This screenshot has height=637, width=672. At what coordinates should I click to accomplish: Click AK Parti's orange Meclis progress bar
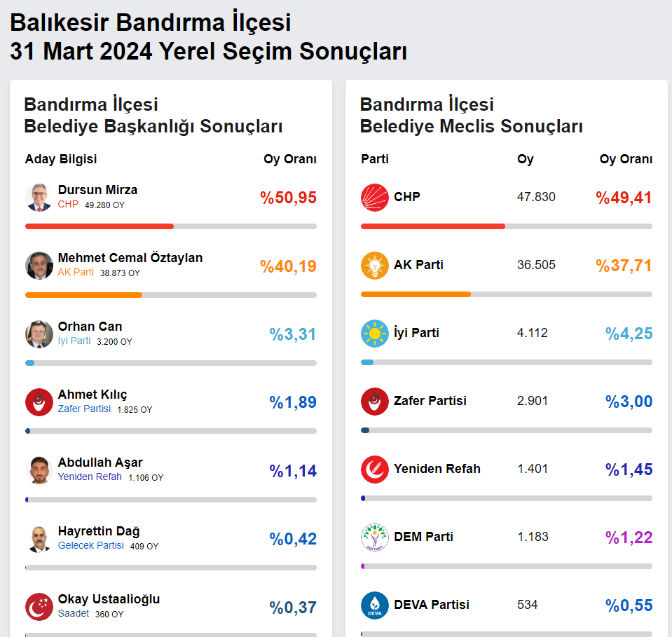click(x=416, y=294)
